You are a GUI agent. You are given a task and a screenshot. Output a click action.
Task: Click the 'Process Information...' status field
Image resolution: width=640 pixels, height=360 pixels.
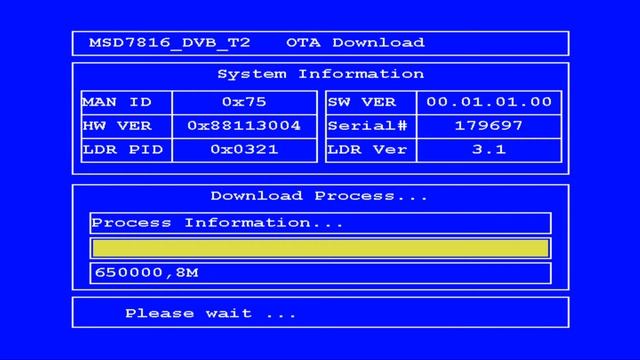coord(320,223)
